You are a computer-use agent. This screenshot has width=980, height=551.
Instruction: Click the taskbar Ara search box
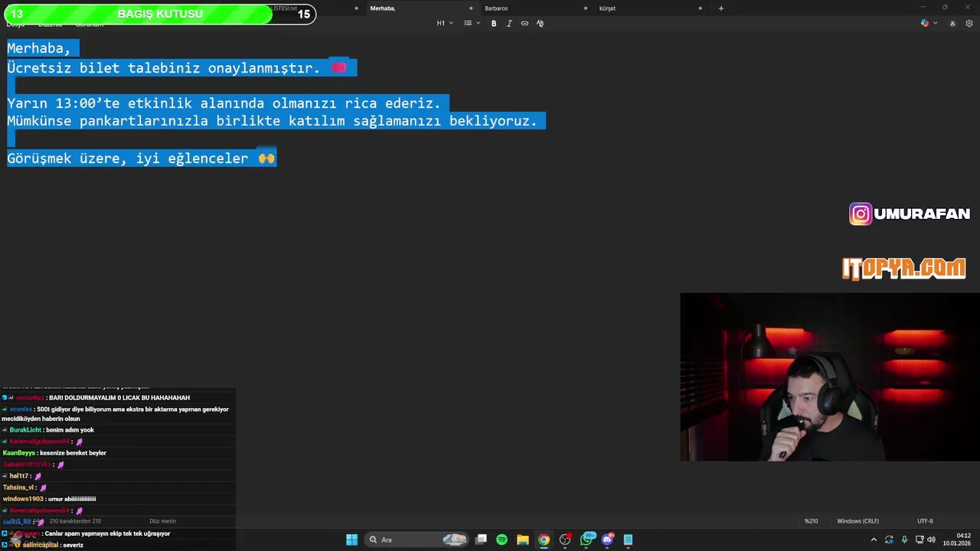coord(416,540)
